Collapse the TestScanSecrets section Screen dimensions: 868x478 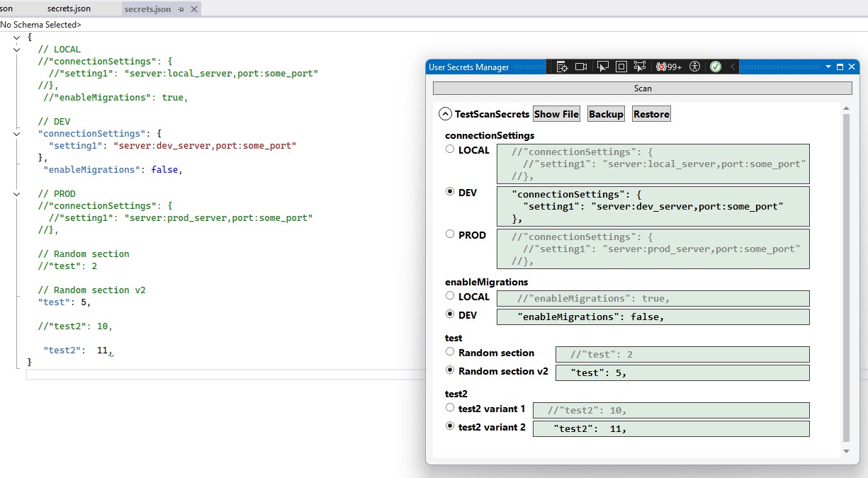(445, 114)
